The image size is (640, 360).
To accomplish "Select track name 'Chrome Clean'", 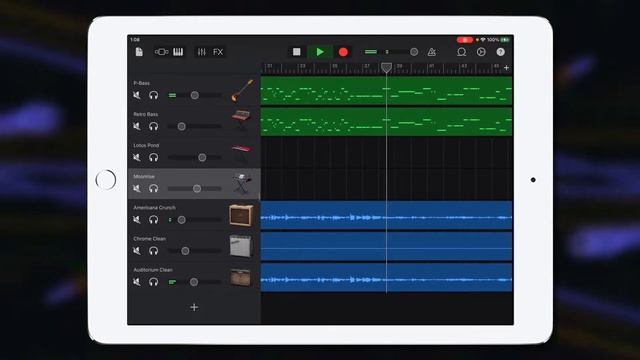I will 149,238.
